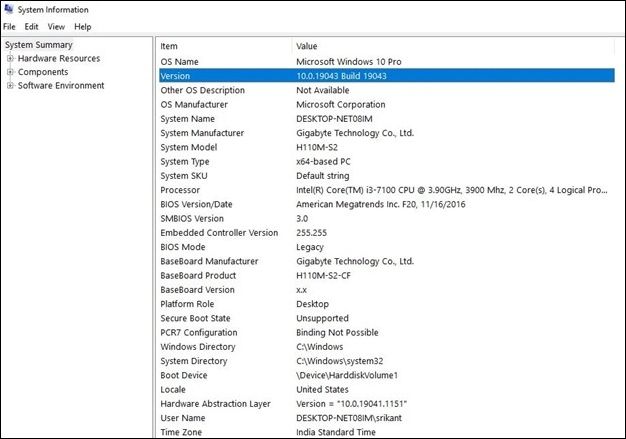
Task: Expand the Software Environment node
Action: click(10, 86)
